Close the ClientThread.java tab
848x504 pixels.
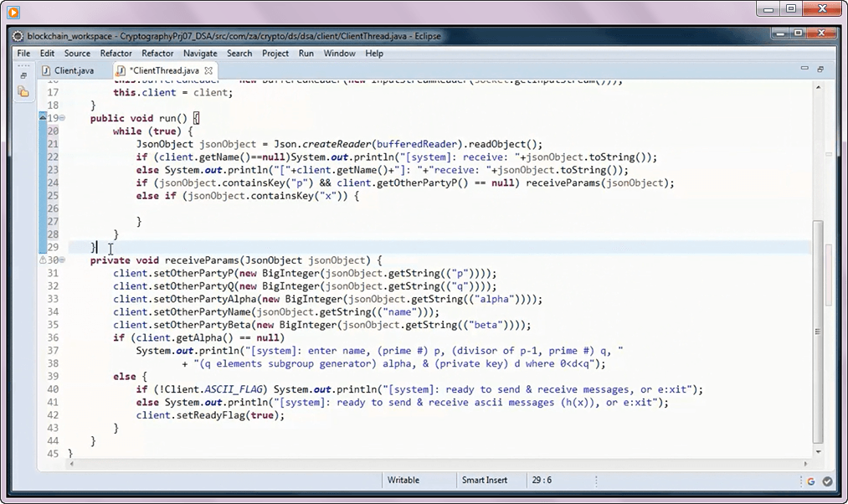(209, 70)
